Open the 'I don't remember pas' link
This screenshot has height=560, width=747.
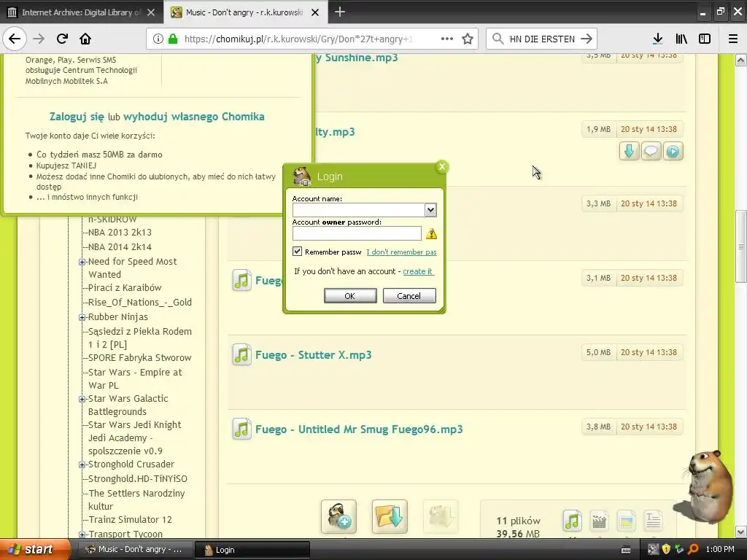pyautogui.click(x=401, y=252)
